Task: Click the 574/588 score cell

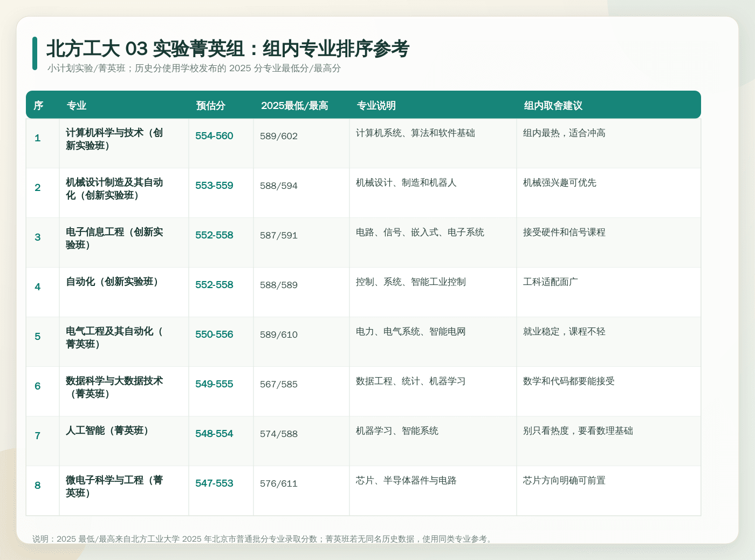Action: pos(279,434)
